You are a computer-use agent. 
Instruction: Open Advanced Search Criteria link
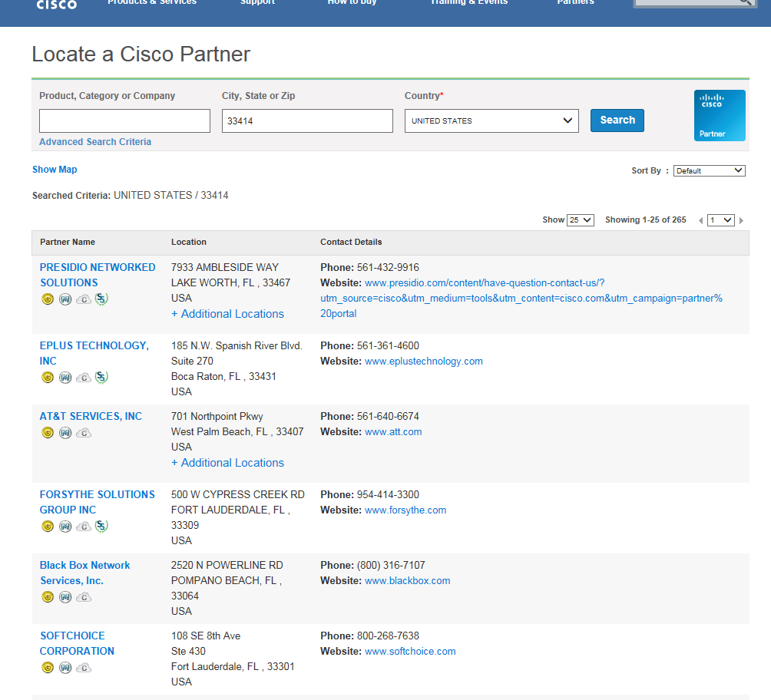(x=95, y=142)
